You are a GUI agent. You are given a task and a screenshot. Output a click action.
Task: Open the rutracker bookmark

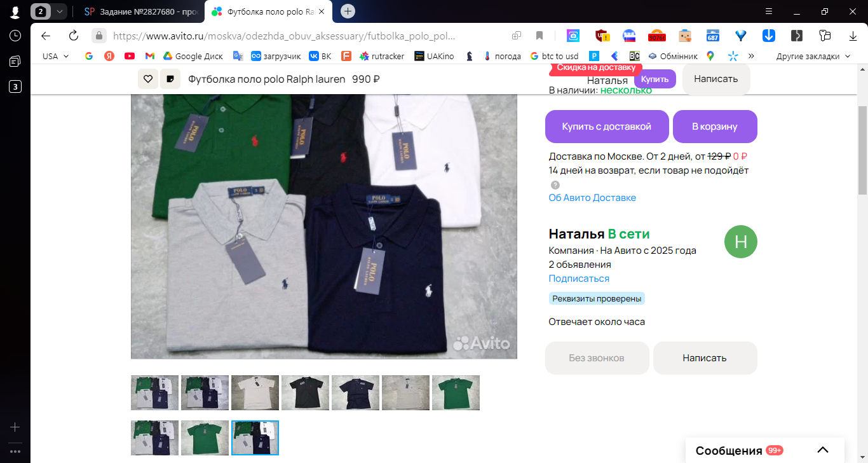coord(382,56)
